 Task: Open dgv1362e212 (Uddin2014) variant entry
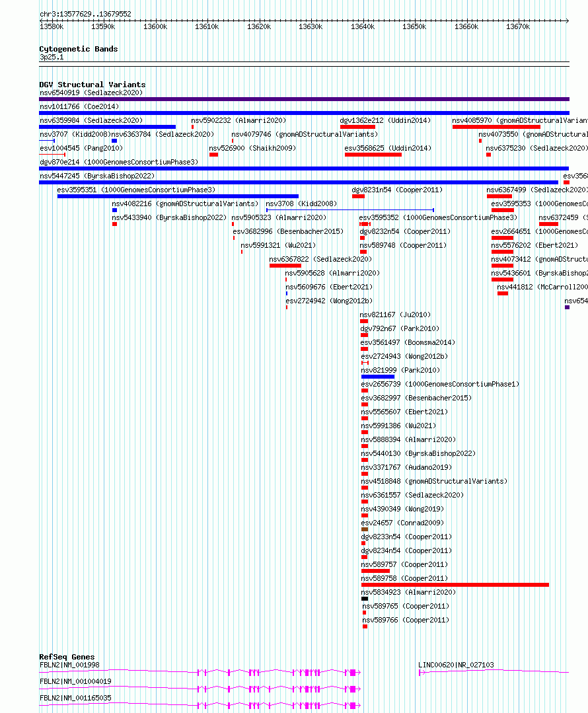tap(385, 120)
